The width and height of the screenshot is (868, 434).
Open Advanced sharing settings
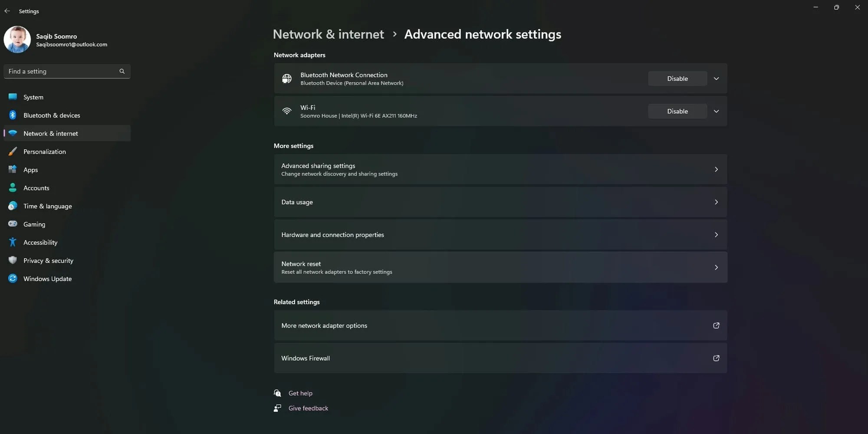(x=500, y=169)
